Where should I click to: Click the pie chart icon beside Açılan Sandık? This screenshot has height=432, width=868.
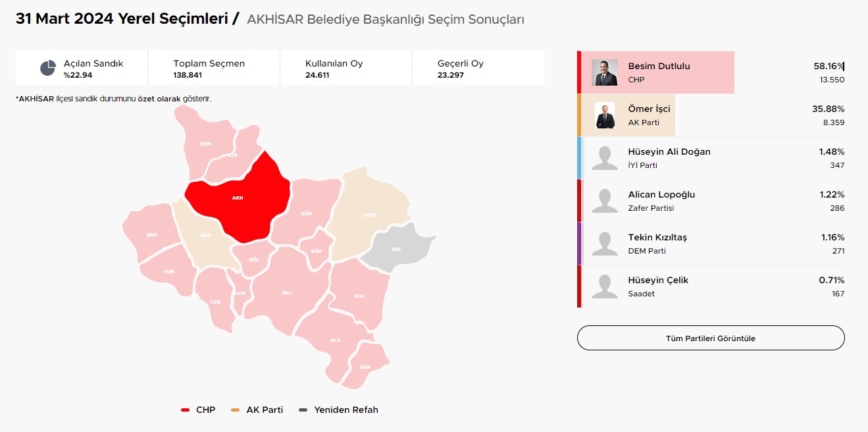(x=47, y=68)
